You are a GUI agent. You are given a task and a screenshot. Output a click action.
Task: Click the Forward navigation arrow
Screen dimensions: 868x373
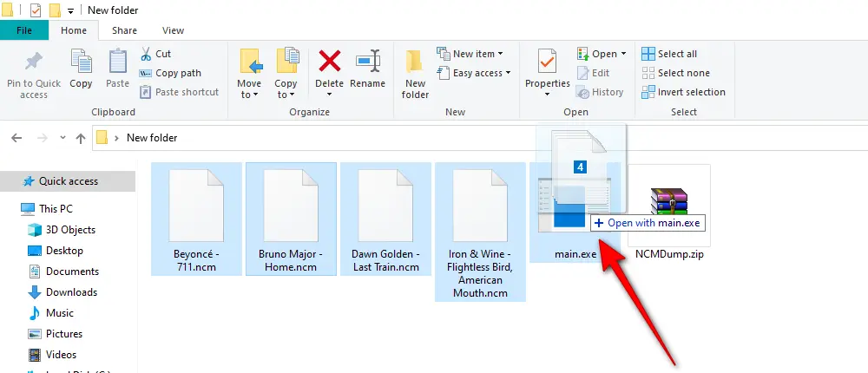pyautogui.click(x=42, y=138)
